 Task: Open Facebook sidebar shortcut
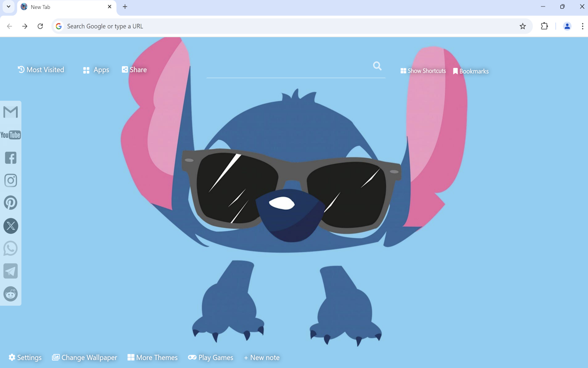[11, 158]
